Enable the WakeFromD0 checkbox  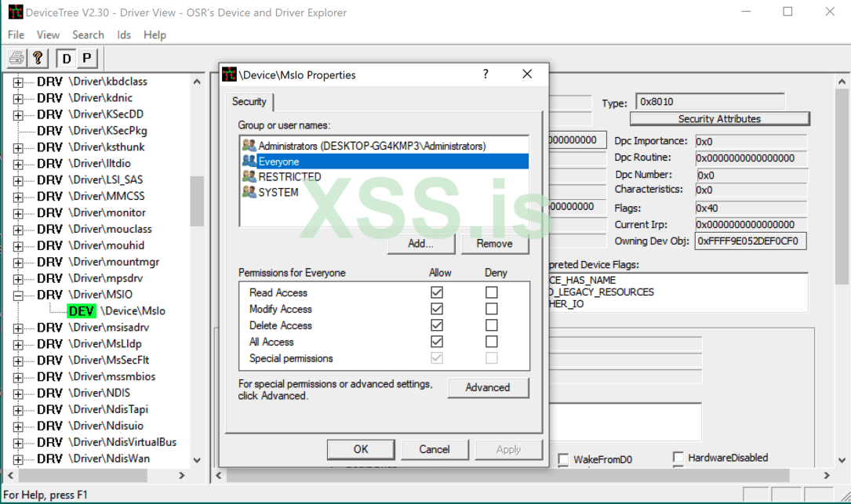click(563, 459)
